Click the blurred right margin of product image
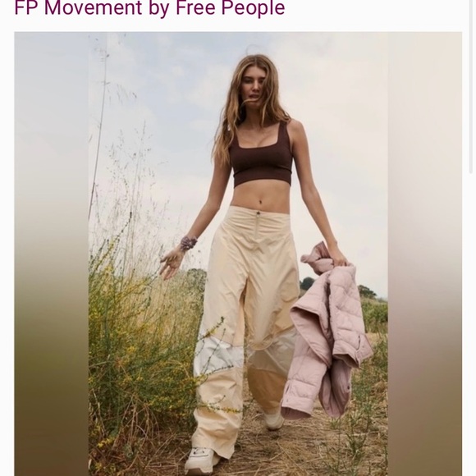 click(x=425, y=254)
